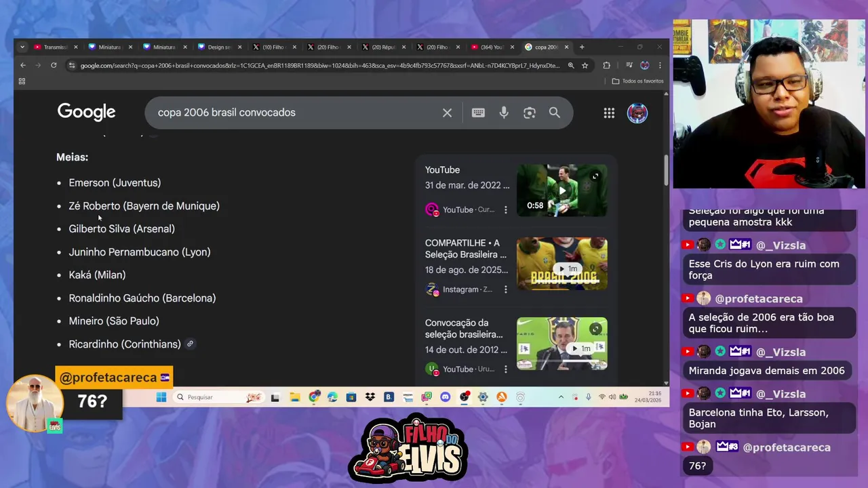868x488 pixels.
Task: Select the text Kaká (Milan)
Action: point(97,275)
